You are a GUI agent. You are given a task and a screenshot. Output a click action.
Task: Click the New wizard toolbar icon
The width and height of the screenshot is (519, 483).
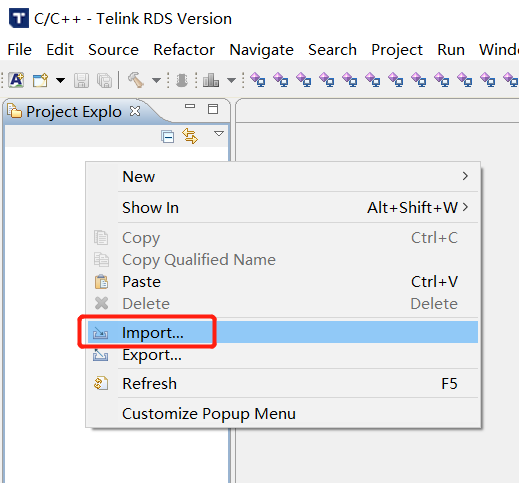click(40, 80)
